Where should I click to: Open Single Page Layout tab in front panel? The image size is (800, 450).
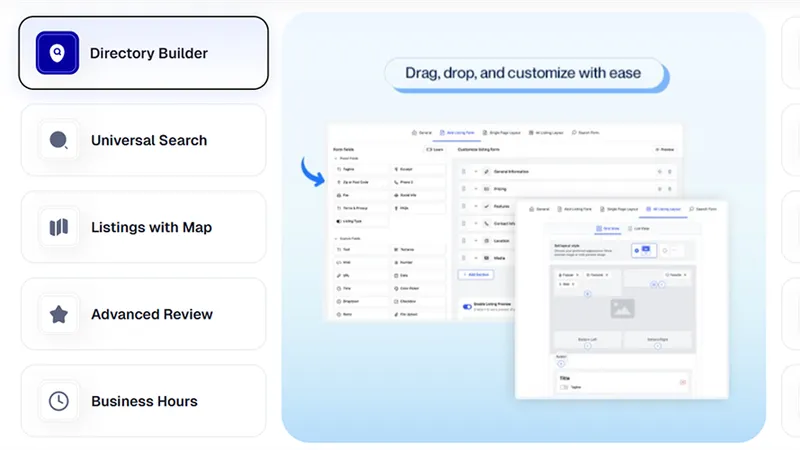(619, 209)
